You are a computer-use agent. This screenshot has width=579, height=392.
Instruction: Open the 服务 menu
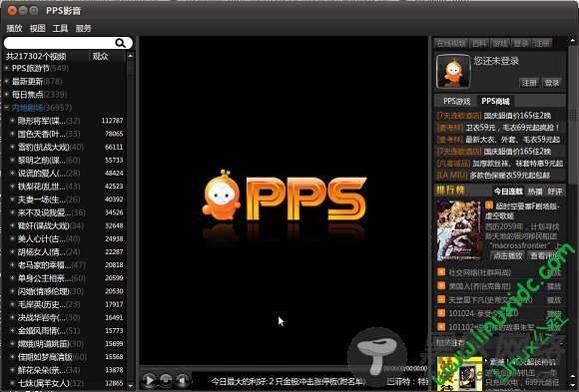pos(84,28)
